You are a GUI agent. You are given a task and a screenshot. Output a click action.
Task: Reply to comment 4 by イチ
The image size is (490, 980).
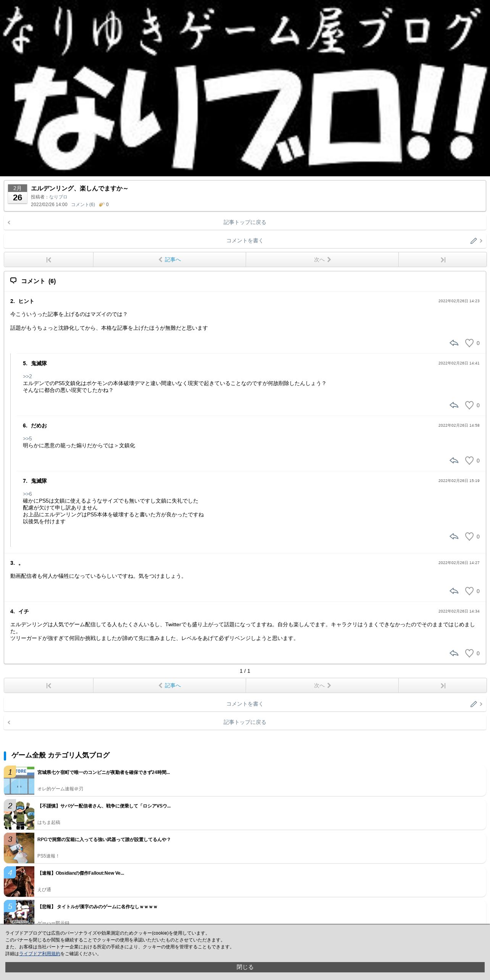(454, 653)
